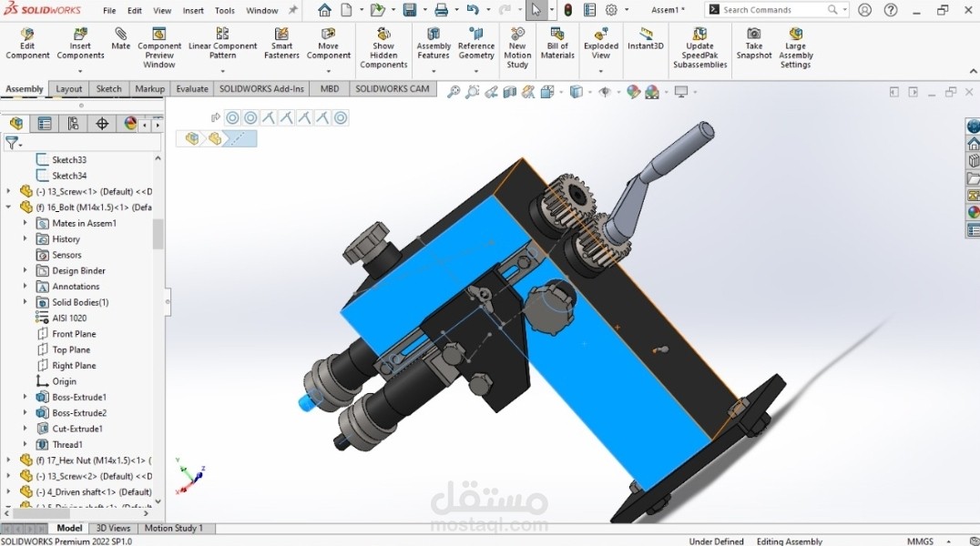Screen dimensions: 980x546
Task: Open the SOLIDWORKS Add-Ins tab
Action: tap(261, 88)
